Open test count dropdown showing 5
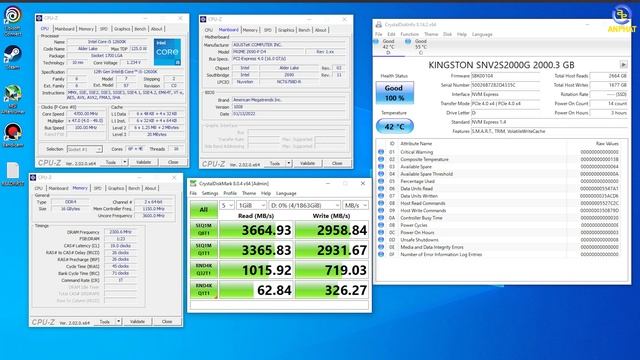Screen dimensions: 640x360 [x=227, y=205]
